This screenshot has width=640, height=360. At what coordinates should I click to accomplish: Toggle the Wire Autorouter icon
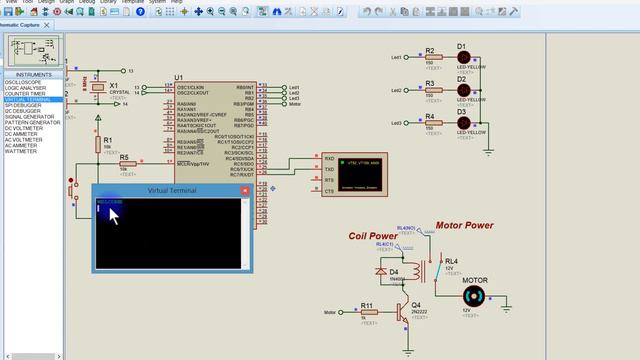tap(262, 12)
